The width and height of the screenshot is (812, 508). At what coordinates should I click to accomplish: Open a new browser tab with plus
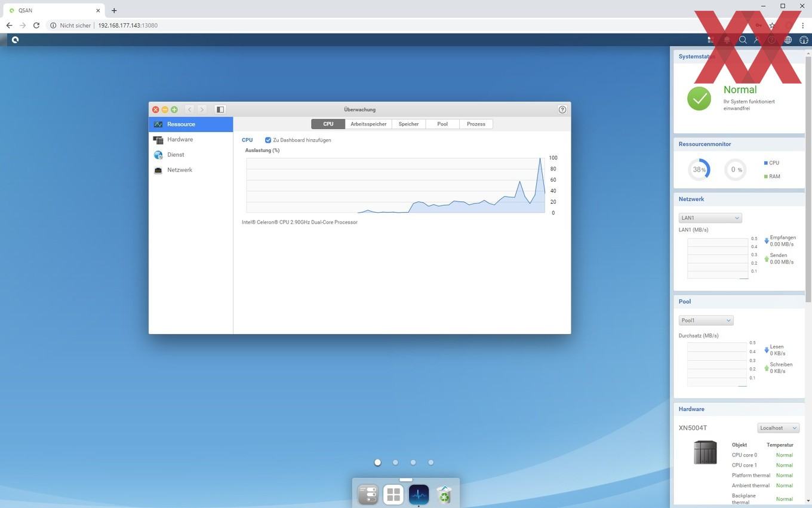point(114,10)
